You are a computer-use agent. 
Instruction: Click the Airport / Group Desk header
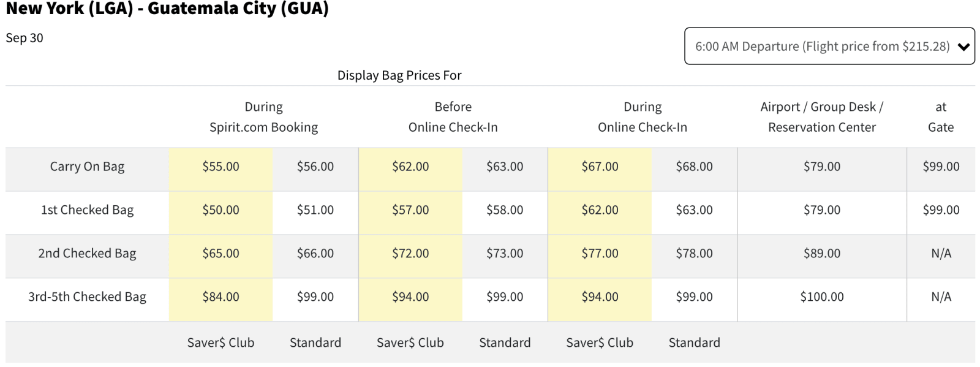pyautogui.click(x=821, y=117)
